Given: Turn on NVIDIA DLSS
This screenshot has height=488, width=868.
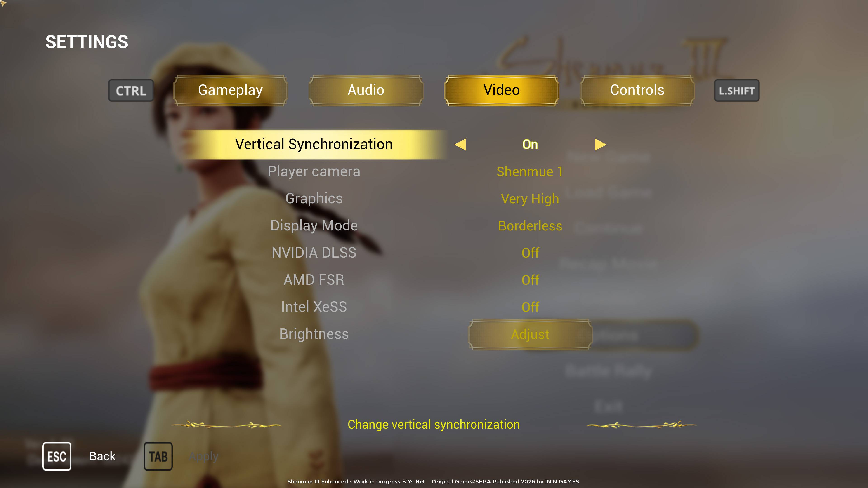Looking at the screenshot, I should click(530, 253).
